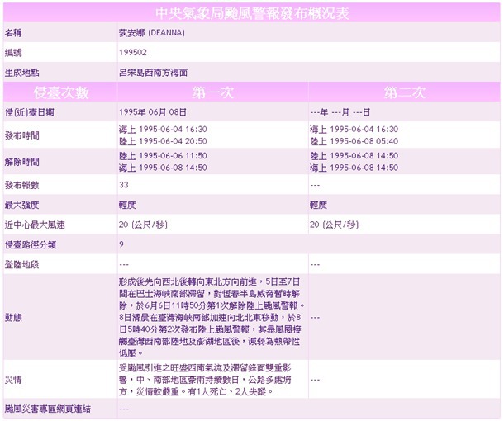This screenshot has width=504, height=421.
Task: Click the 編號 row label
Action: point(13,53)
